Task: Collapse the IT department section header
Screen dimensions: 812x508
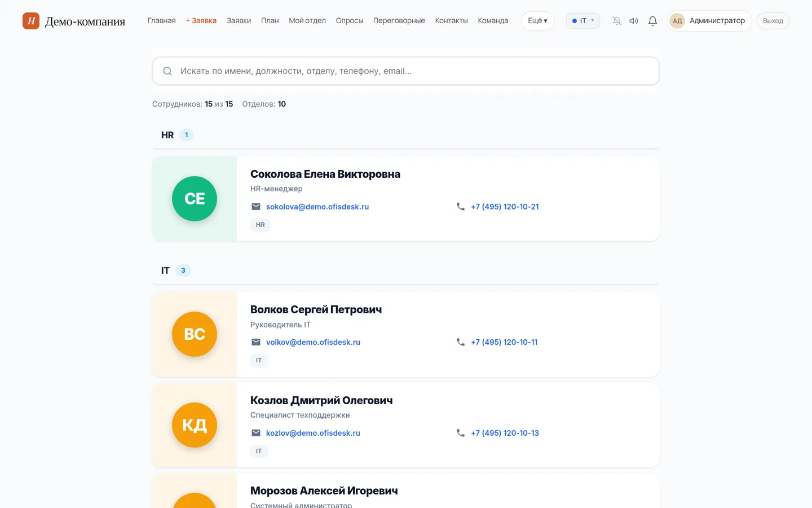Action: (406, 271)
